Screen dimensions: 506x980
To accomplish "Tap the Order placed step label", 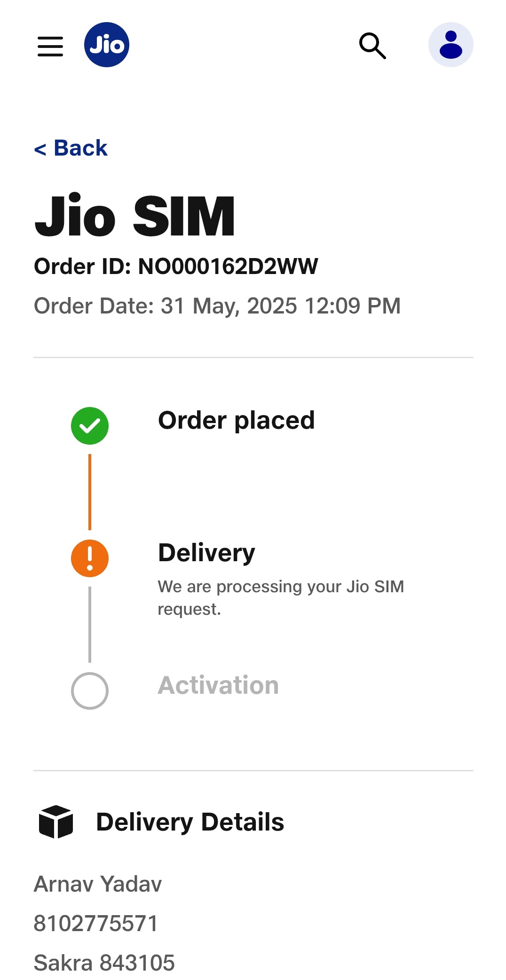I will 236,420.
